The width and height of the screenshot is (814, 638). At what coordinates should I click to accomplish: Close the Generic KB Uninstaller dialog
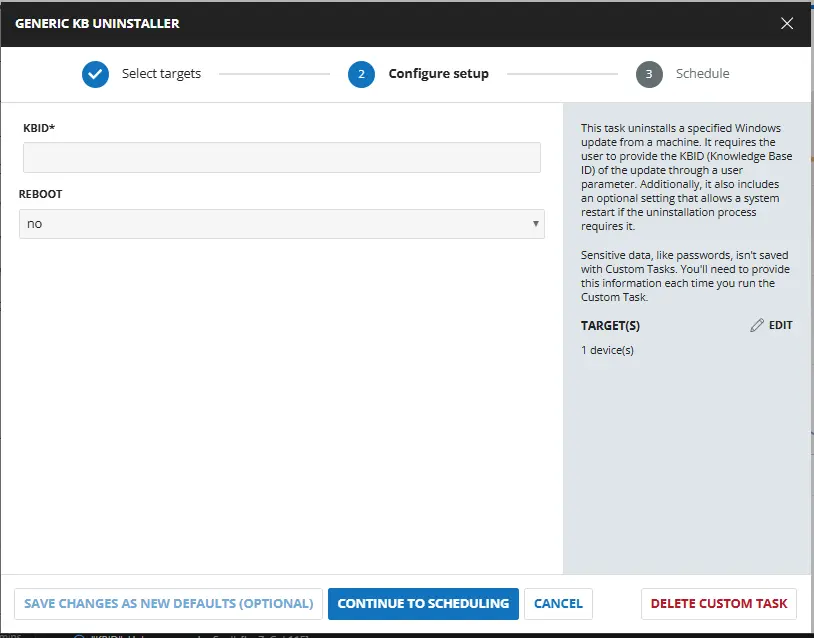[787, 23]
